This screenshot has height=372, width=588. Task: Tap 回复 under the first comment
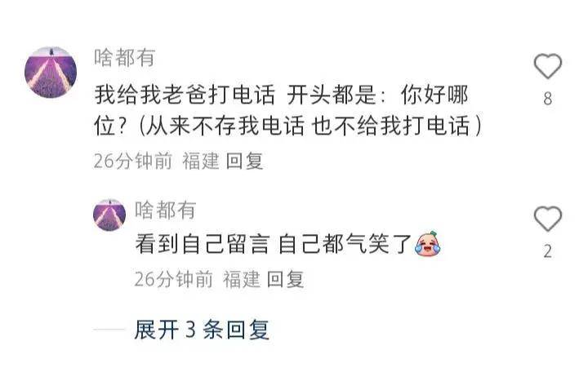[244, 161]
